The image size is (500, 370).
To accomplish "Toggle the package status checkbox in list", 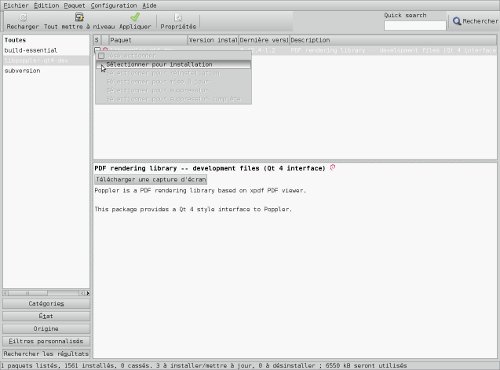I will (97, 50).
